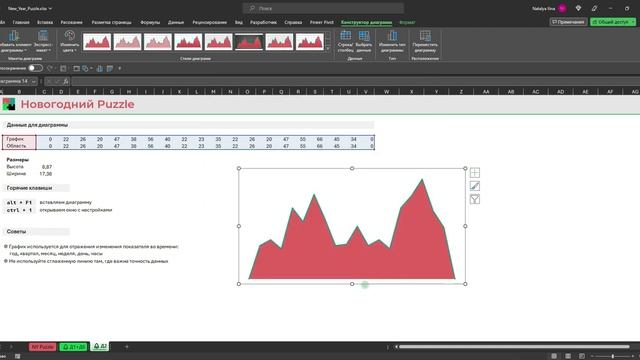Toggle AutoSave switch

(36, 68)
